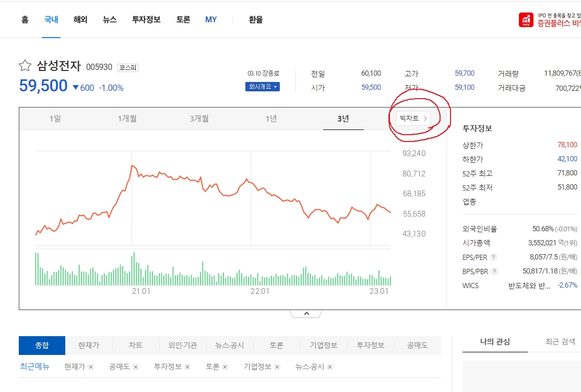Click 하한가 value 42,100
Screen dimensions: 581x392
567,159
